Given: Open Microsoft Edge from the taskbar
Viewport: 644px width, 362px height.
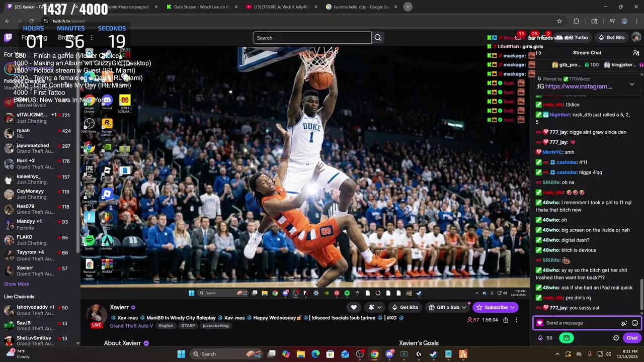Looking at the screenshot, I should [x=315, y=354].
